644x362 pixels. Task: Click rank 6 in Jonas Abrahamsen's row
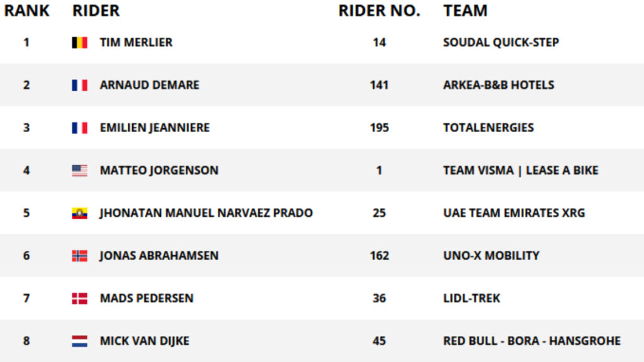pos(26,256)
